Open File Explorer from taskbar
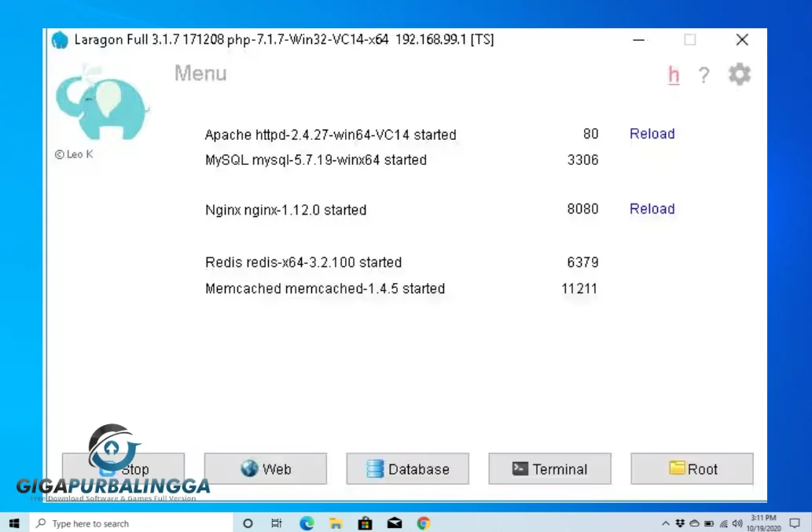The image size is (812, 532). tap(336, 523)
